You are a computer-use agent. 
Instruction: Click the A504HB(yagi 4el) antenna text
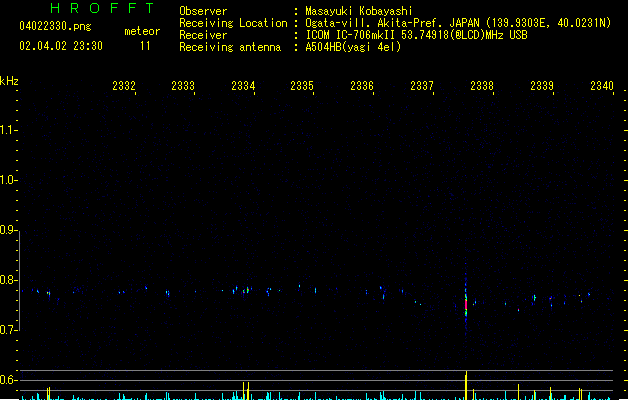pos(353,47)
